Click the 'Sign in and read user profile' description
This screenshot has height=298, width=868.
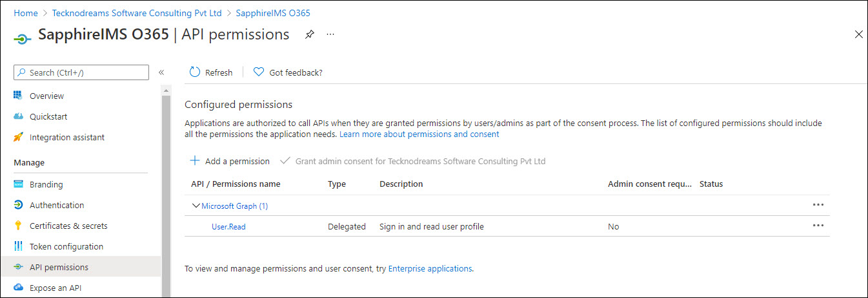click(x=432, y=226)
